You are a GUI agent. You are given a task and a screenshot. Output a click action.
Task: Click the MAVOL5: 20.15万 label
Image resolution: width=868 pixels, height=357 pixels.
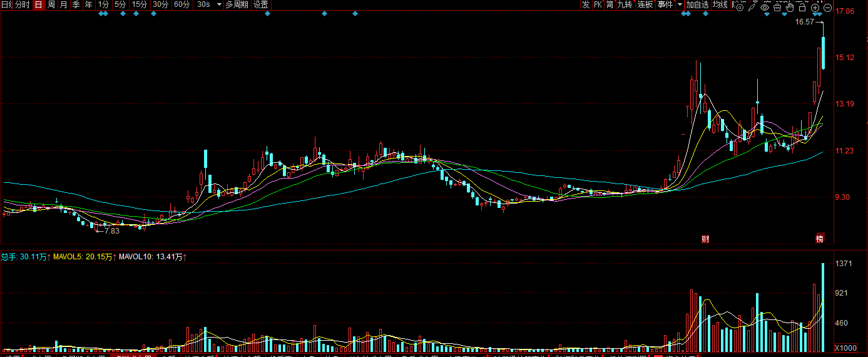pyautogui.click(x=83, y=257)
